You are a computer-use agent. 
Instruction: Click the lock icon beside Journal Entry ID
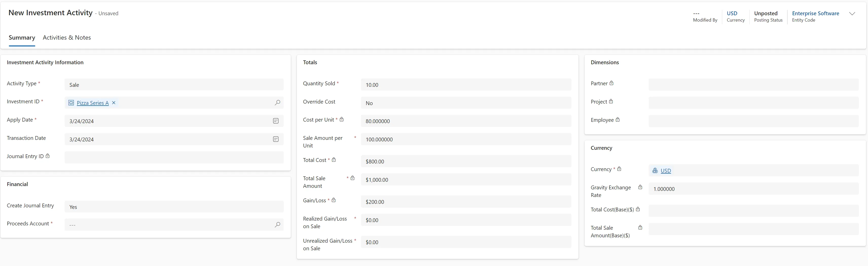[47, 156]
